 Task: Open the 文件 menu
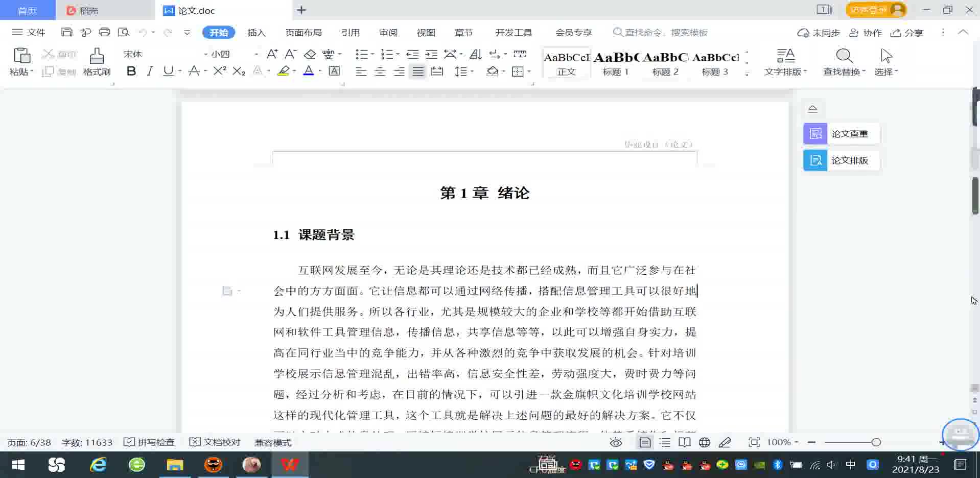click(x=29, y=32)
